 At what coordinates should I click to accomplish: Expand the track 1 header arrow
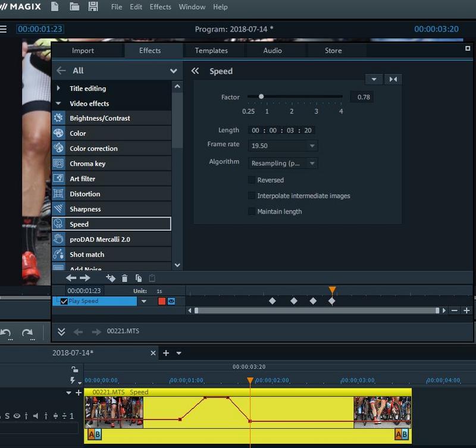pos(69,393)
